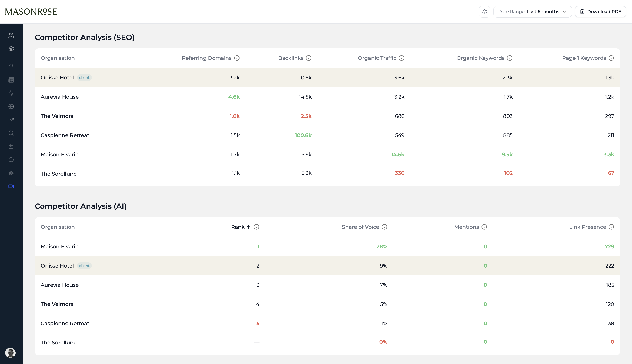The height and width of the screenshot is (364, 632).
Task: Click Aurevia House in SEO table
Action: 60,97
